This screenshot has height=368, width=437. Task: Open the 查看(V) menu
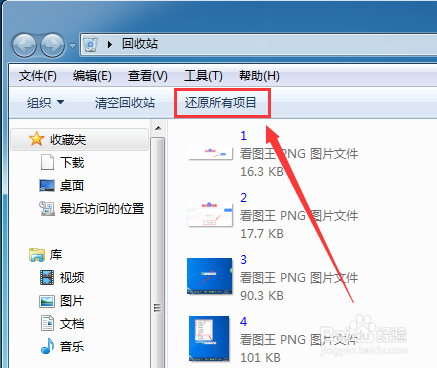click(148, 76)
